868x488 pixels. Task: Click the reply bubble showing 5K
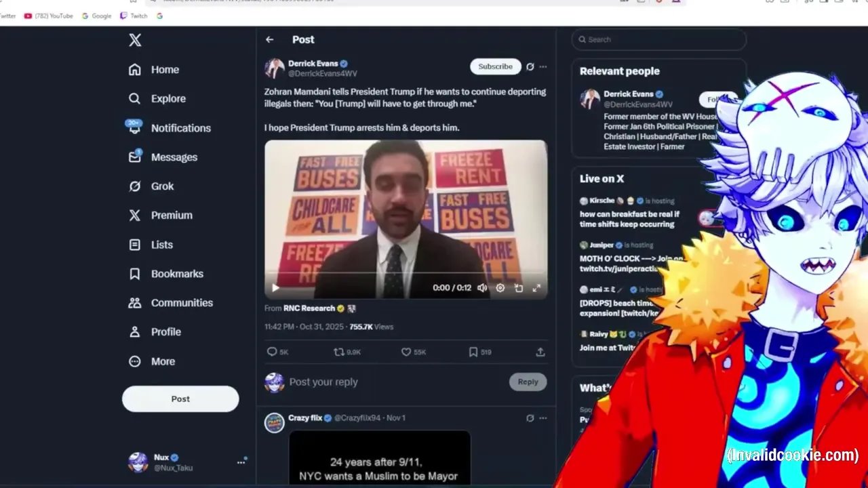[278, 352]
